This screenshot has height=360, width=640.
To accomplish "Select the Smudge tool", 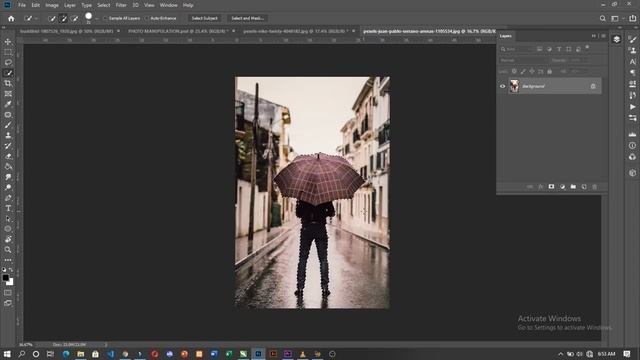I will [x=8, y=177].
